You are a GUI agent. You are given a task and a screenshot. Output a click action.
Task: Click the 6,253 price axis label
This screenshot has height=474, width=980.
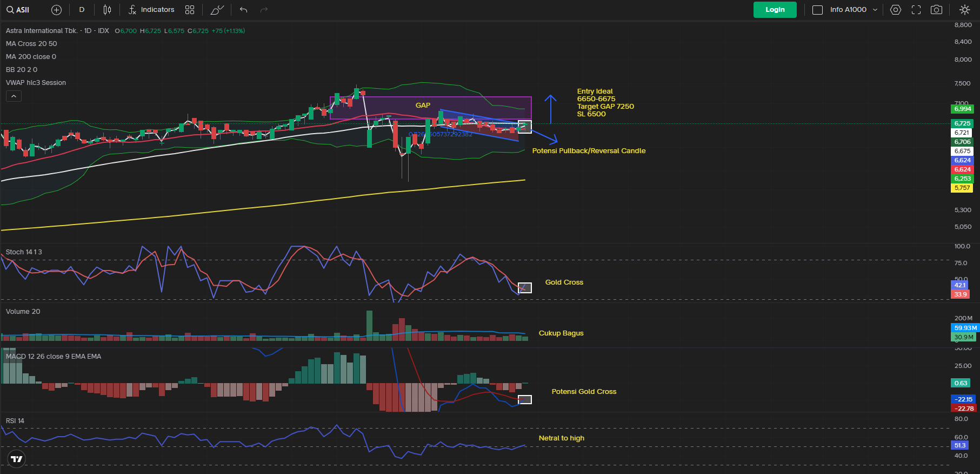tap(962, 179)
